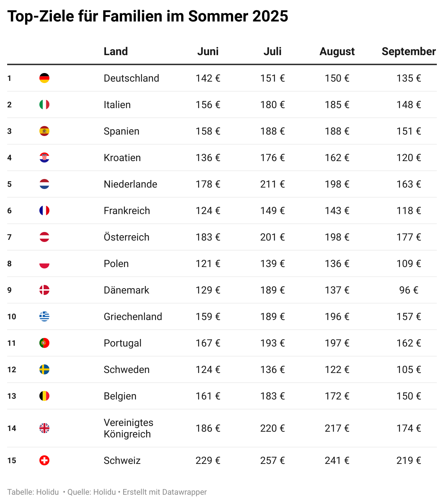Click the August column header

point(337,52)
